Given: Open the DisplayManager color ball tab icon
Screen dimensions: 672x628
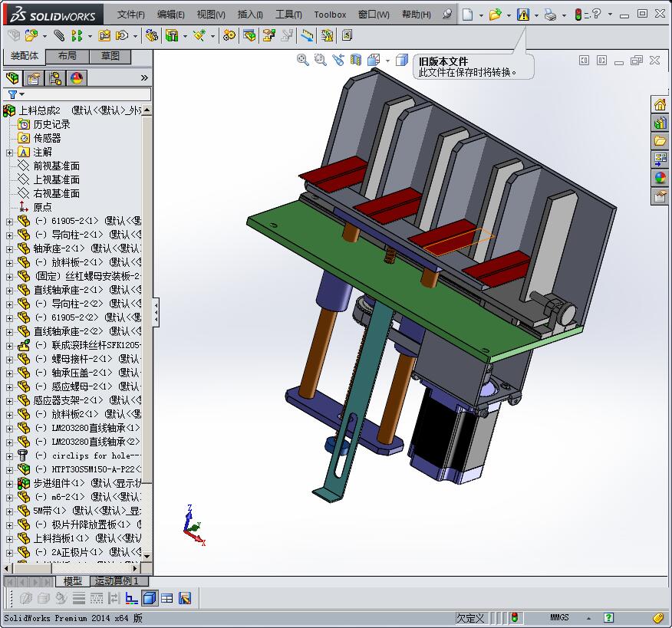Looking at the screenshot, I should click(x=77, y=78).
